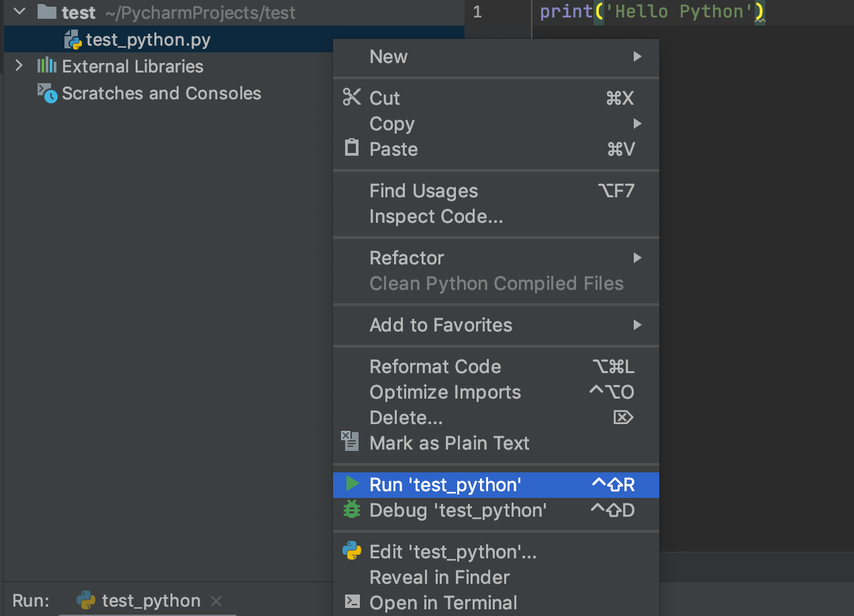The image size is (854, 616).
Task: Click the Mark as Plain Text icon
Action: (350, 442)
